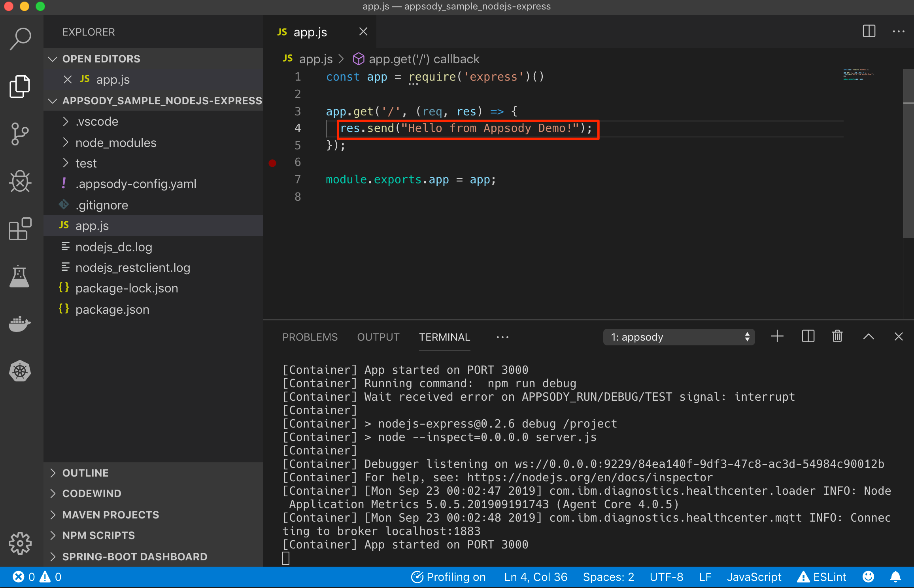Open the Explorer view icon
This screenshot has width=914, height=588.
tap(20, 86)
